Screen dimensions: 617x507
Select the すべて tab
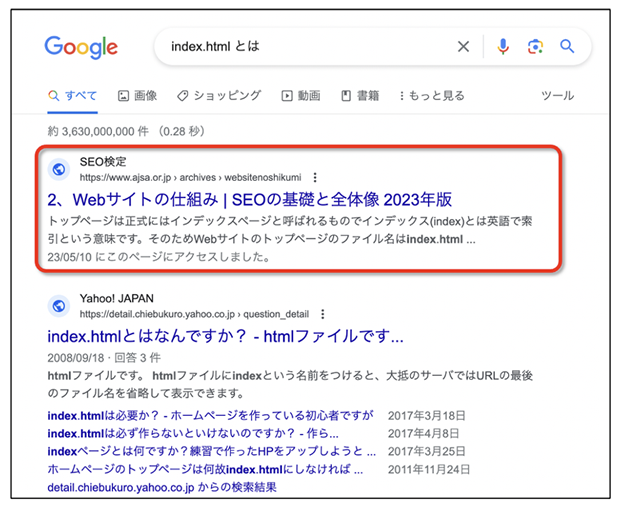point(72,96)
